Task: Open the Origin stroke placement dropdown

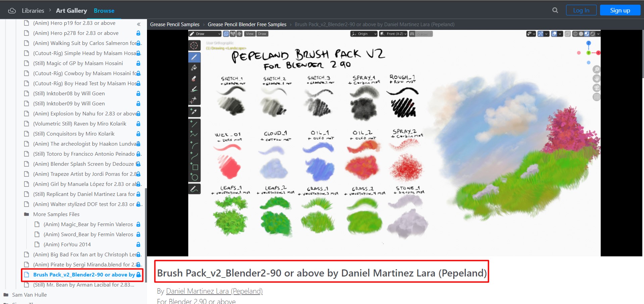Action: click(364, 34)
